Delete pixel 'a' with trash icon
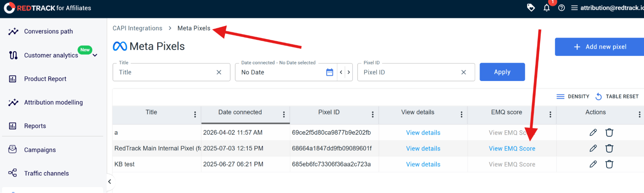Screen dimensions: 644x193 609,133
